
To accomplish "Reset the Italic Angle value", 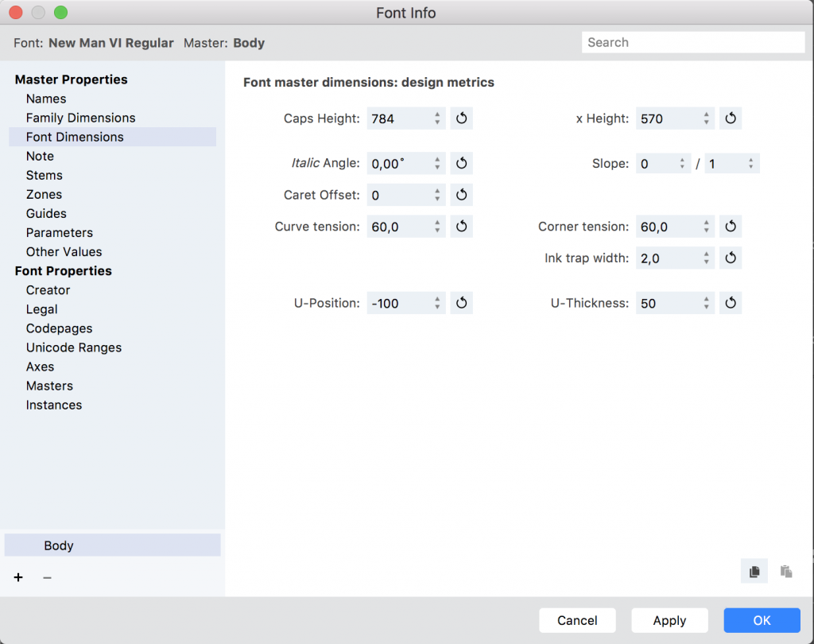I will (461, 163).
